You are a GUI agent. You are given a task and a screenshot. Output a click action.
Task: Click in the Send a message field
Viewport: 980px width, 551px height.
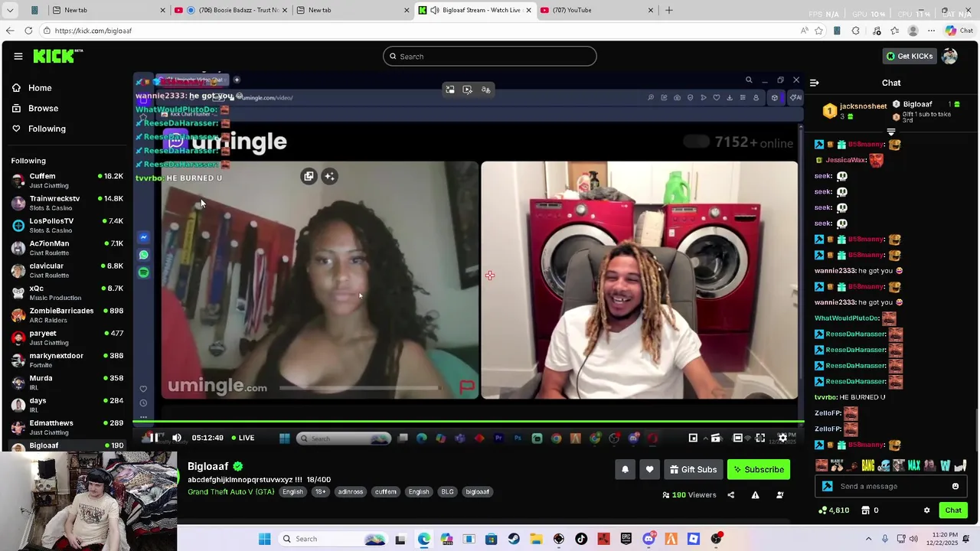tap(892, 486)
